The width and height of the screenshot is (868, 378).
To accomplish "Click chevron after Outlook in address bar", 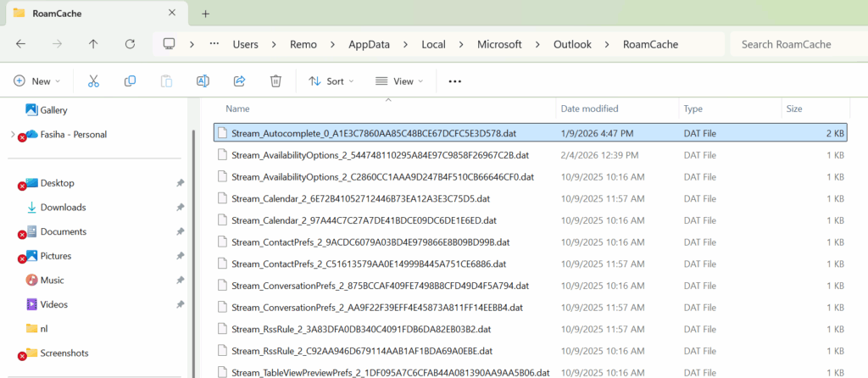I will point(607,45).
